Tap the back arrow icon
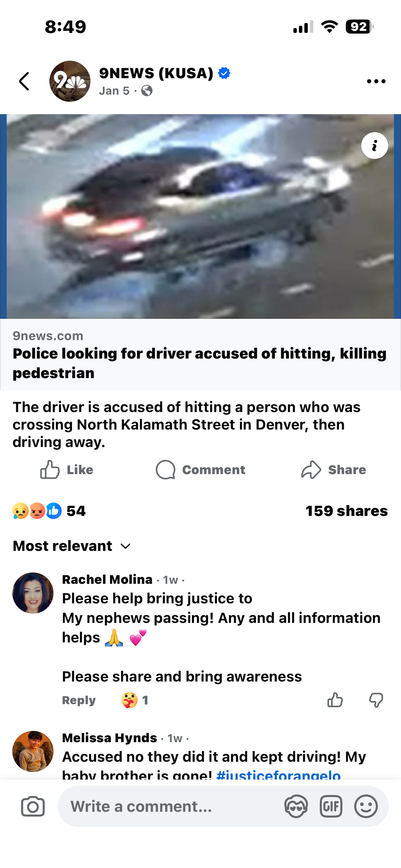Screen dimensions: 401x868 click(x=24, y=81)
